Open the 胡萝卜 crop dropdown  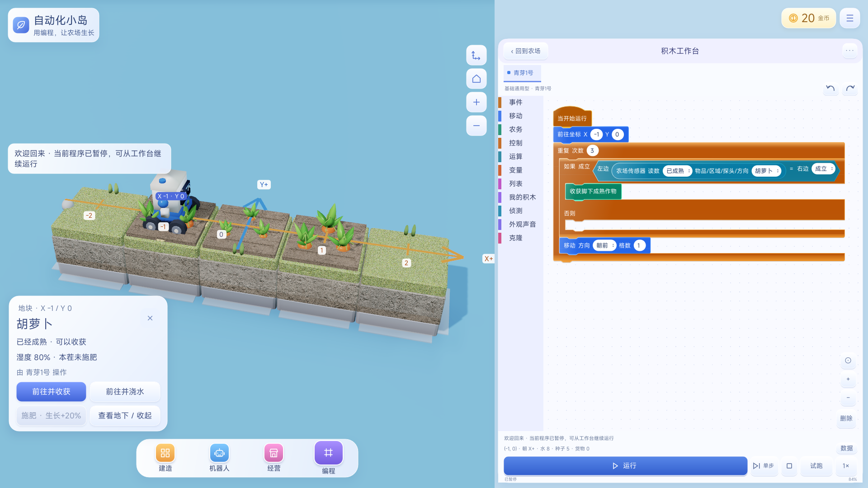click(766, 171)
